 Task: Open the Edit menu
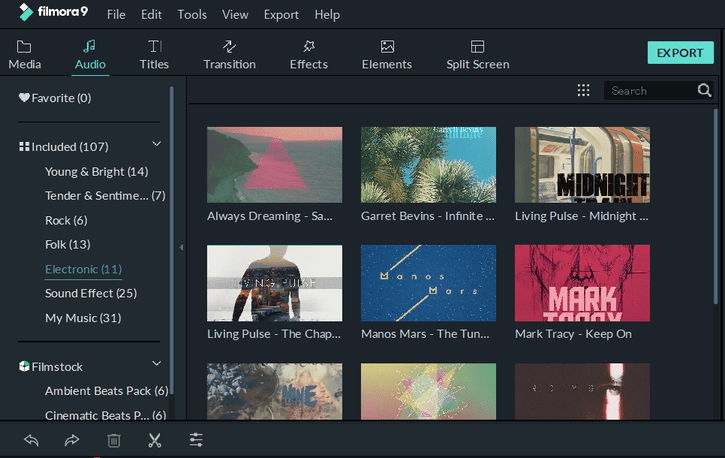click(151, 15)
